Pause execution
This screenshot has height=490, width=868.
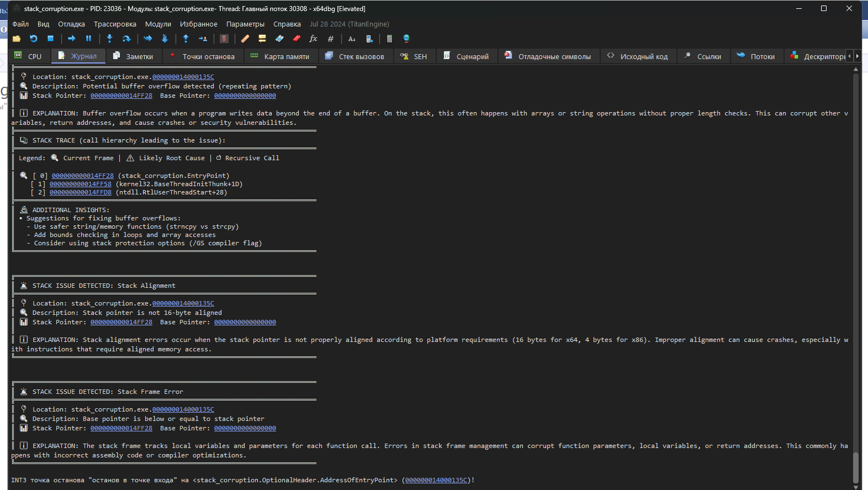(88, 39)
